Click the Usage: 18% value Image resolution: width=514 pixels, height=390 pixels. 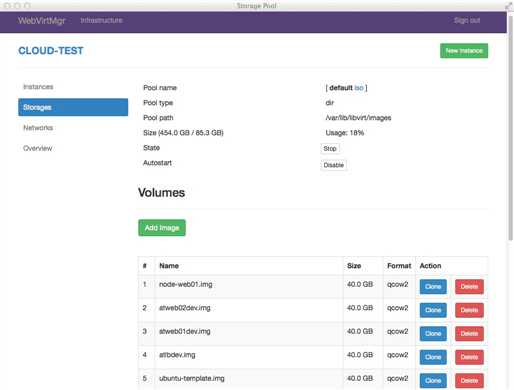[345, 133]
